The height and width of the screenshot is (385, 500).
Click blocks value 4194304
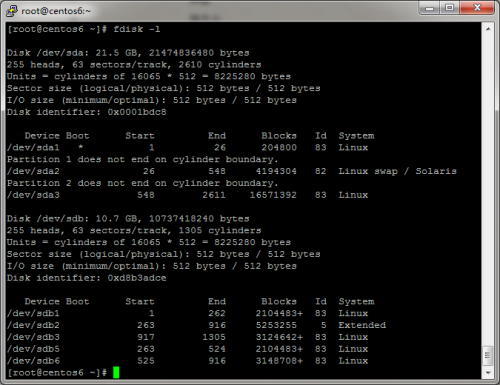tap(276, 171)
